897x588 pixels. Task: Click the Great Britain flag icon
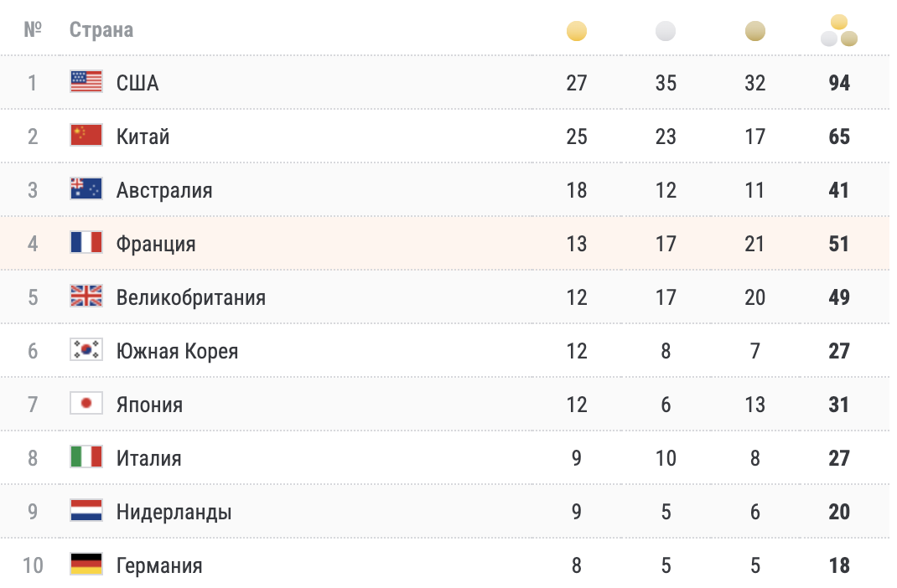tap(86, 297)
